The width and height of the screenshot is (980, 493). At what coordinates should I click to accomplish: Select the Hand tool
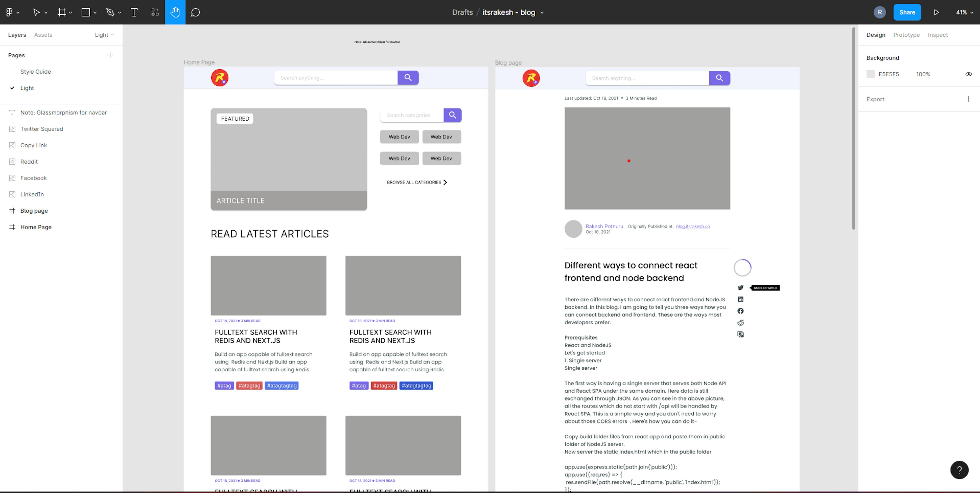175,12
